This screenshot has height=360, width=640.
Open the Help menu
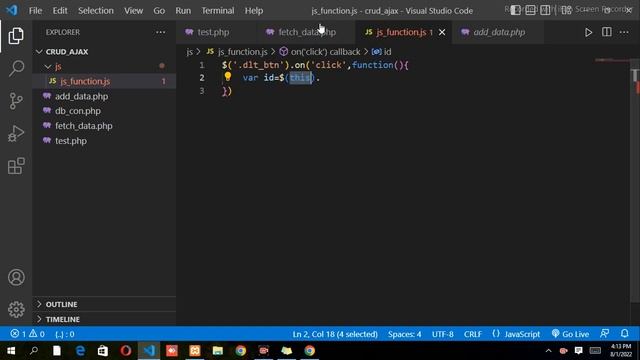(254, 11)
